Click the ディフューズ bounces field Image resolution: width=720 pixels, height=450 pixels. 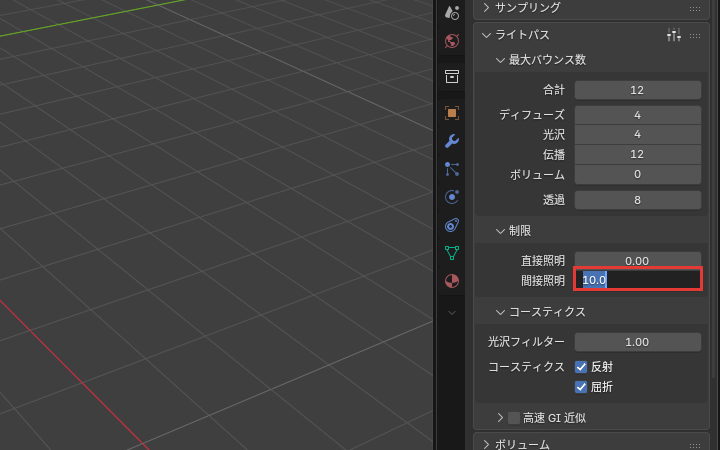(x=638, y=115)
